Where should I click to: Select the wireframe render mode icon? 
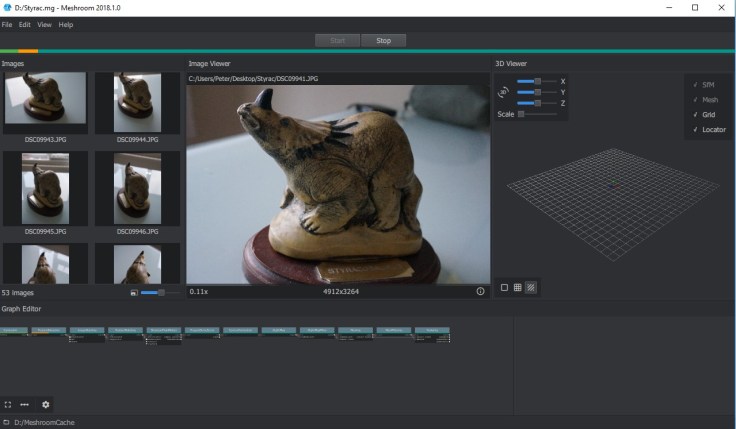coord(518,287)
